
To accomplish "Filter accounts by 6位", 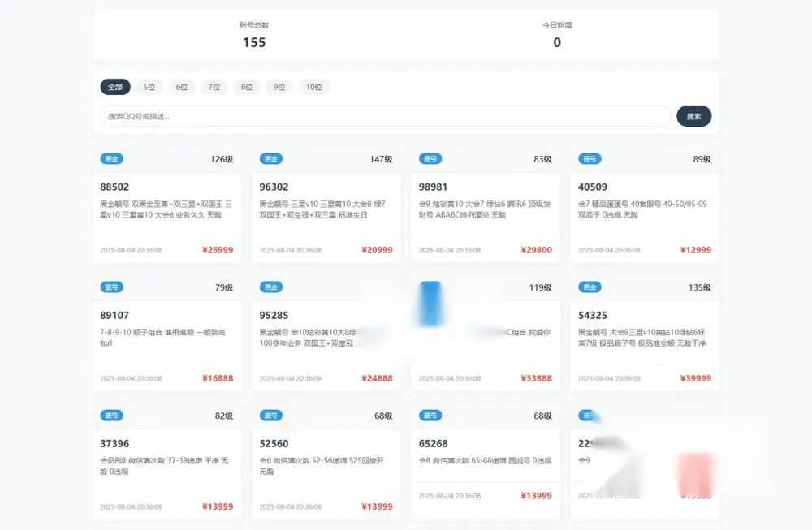I will click(182, 87).
